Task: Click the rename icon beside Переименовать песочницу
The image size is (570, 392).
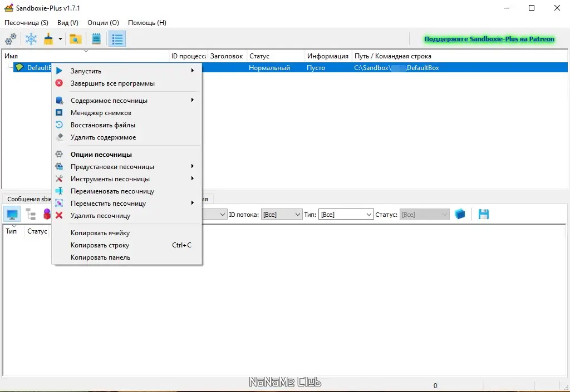Action: click(59, 191)
